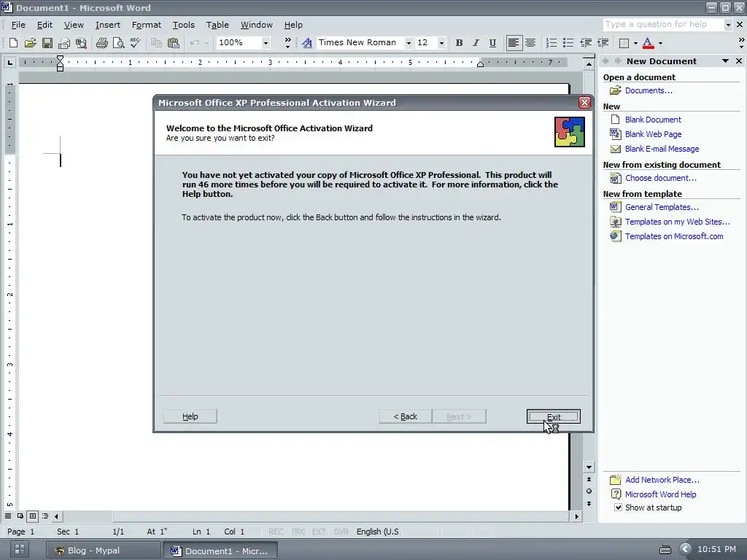Open the Edit menu

[x=44, y=25]
